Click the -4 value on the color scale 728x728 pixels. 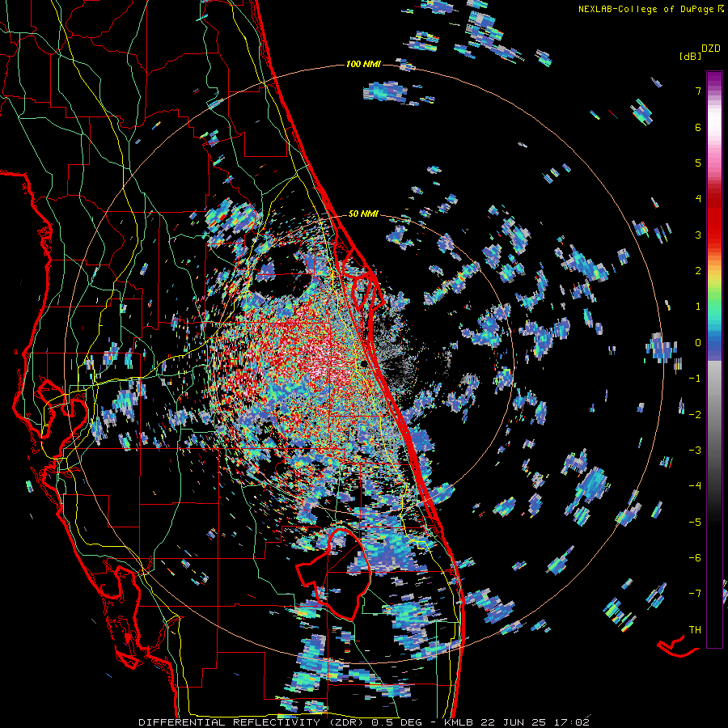tap(695, 486)
